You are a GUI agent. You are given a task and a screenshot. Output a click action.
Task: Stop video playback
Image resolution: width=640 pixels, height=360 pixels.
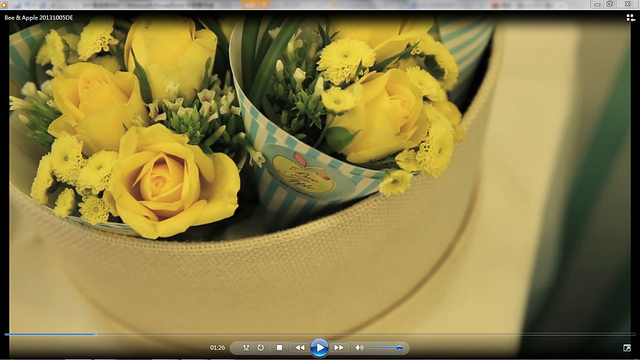279,348
